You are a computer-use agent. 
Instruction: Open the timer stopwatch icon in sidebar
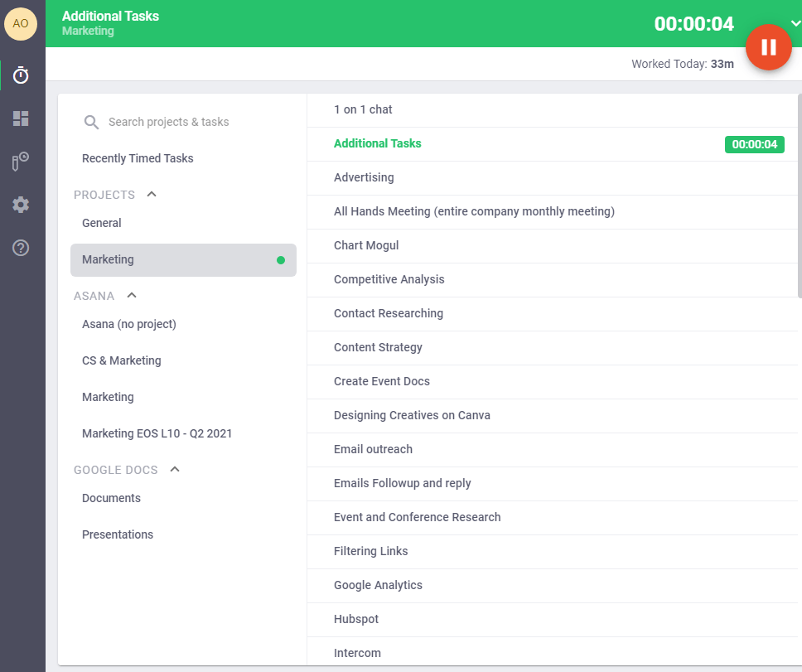pyautogui.click(x=21, y=75)
